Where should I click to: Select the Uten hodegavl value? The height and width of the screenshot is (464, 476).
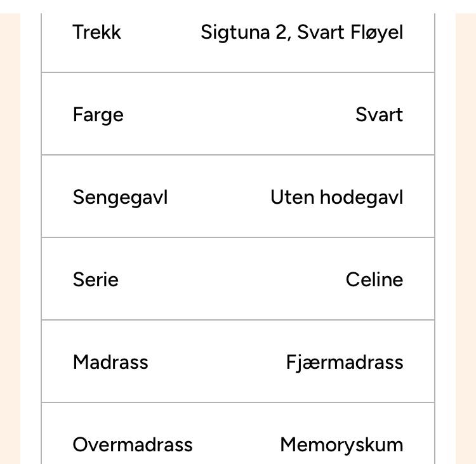[336, 198]
